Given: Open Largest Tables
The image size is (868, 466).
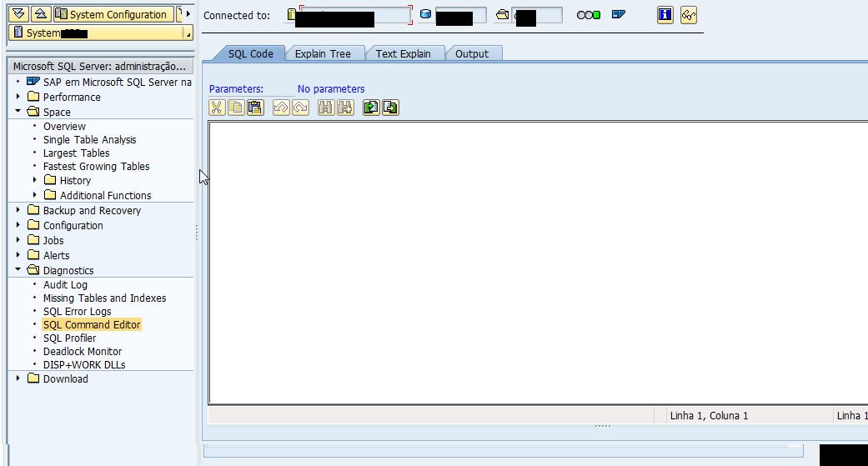Looking at the screenshot, I should (77, 153).
